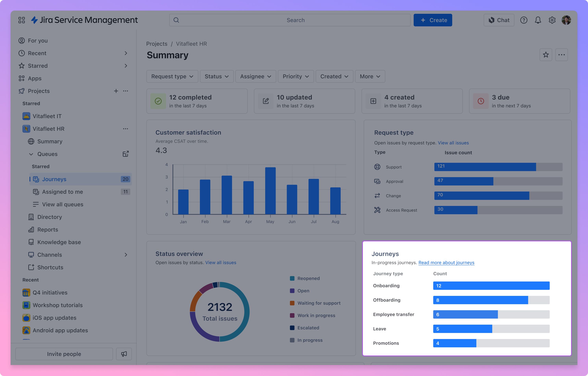Open the help question mark icon
588x376 pixels.
click(523, 20)
